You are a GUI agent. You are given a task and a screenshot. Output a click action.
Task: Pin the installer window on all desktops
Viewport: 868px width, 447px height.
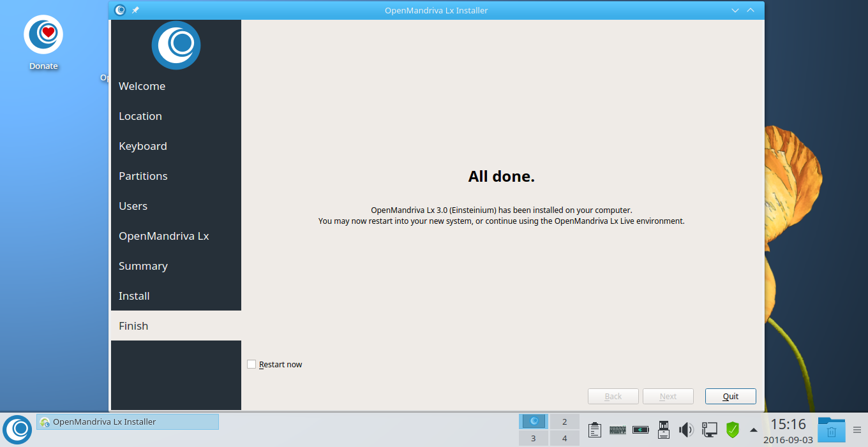[x=135, y=10]
